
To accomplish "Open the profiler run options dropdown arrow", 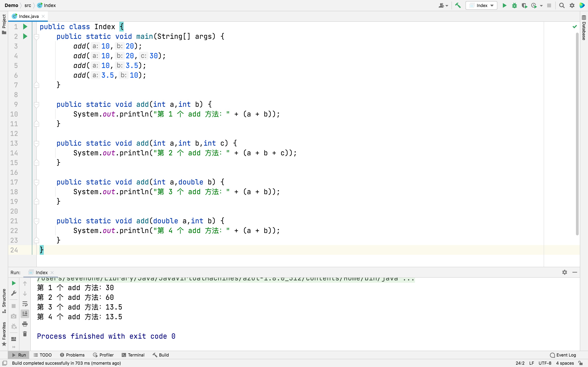I will point(541,5).
